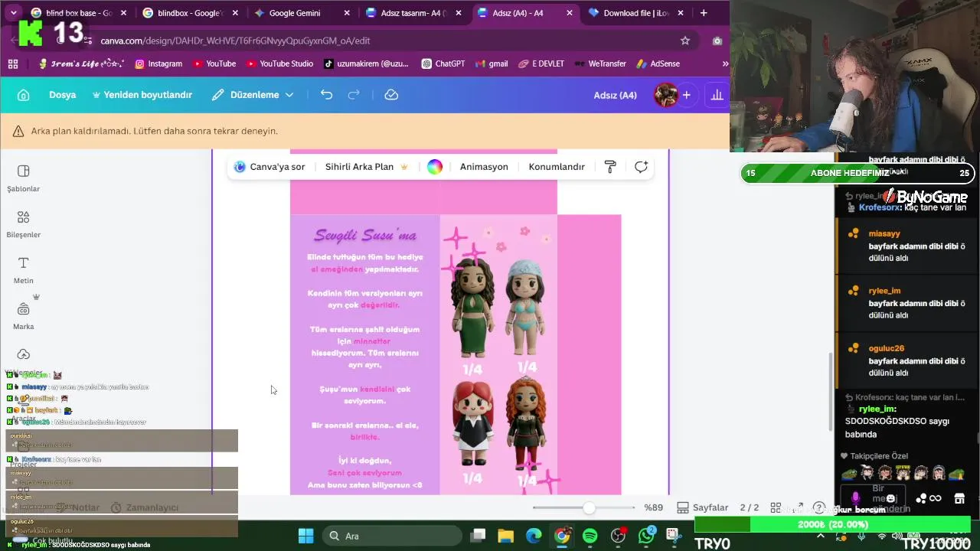The width and height of the screenshot is (980, 551).
Task: Click the fullscreen expand arrow icon
Action: (x=799, y=507)
